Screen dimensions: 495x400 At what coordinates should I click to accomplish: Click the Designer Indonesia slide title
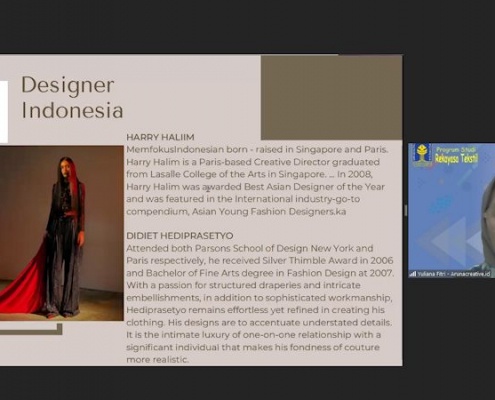coord(72,97)
